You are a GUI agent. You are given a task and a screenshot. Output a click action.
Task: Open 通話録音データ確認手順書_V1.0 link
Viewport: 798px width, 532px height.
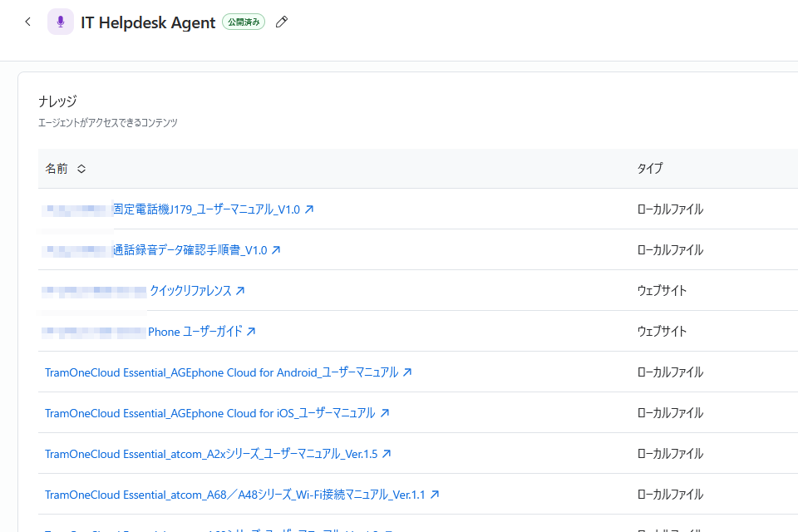190,250
